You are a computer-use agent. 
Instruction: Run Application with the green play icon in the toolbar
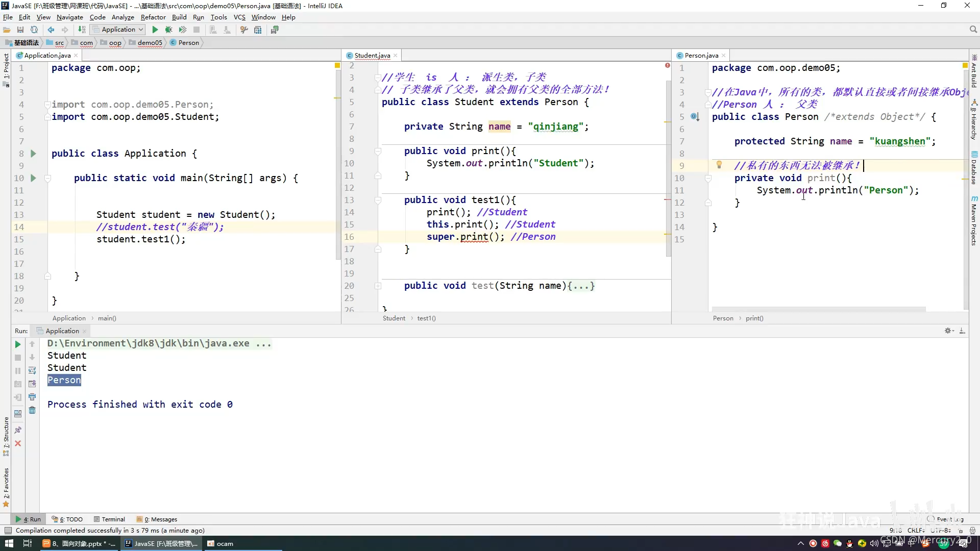point(155,30)
